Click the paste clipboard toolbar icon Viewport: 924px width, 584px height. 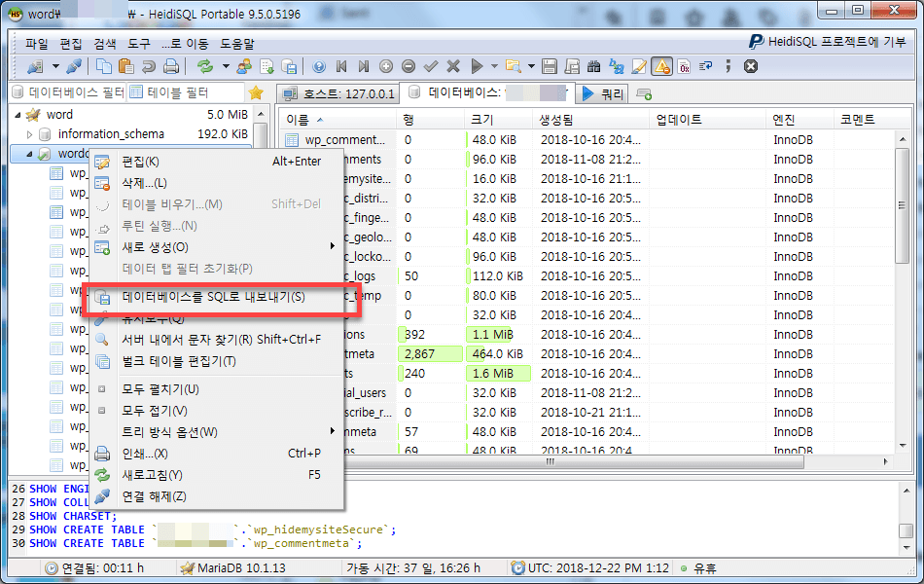pyautogui.click(x=125, y=66)
